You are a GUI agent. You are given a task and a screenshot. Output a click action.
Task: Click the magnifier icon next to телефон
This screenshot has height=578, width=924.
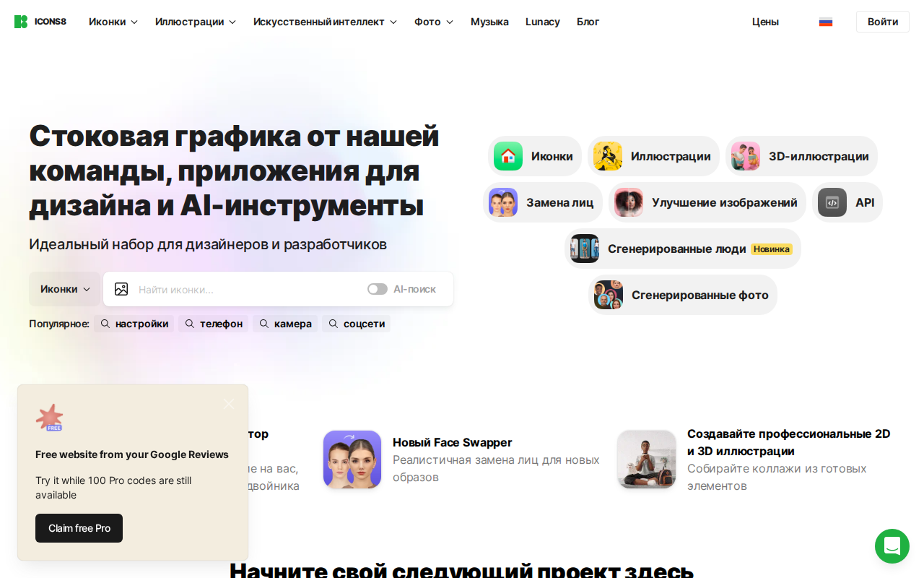pyautogui.click(x=190, y=324)
